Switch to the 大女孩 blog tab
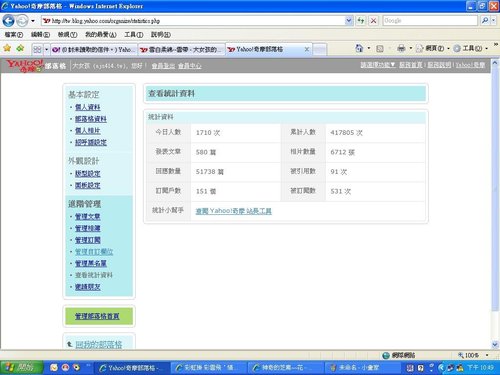This screenshot has height=375, width=500. click(x=182, y=49)
